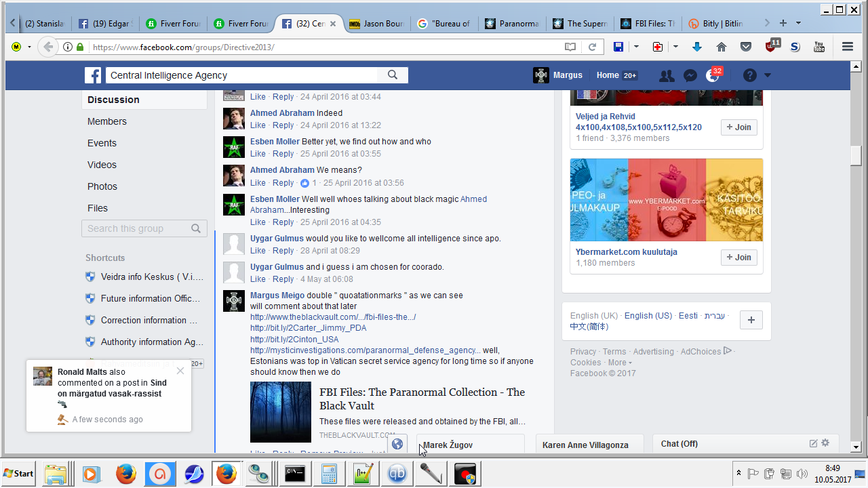The image size is (868, 488).
Task: Click the Search this group field
Action: click(144, 228)
